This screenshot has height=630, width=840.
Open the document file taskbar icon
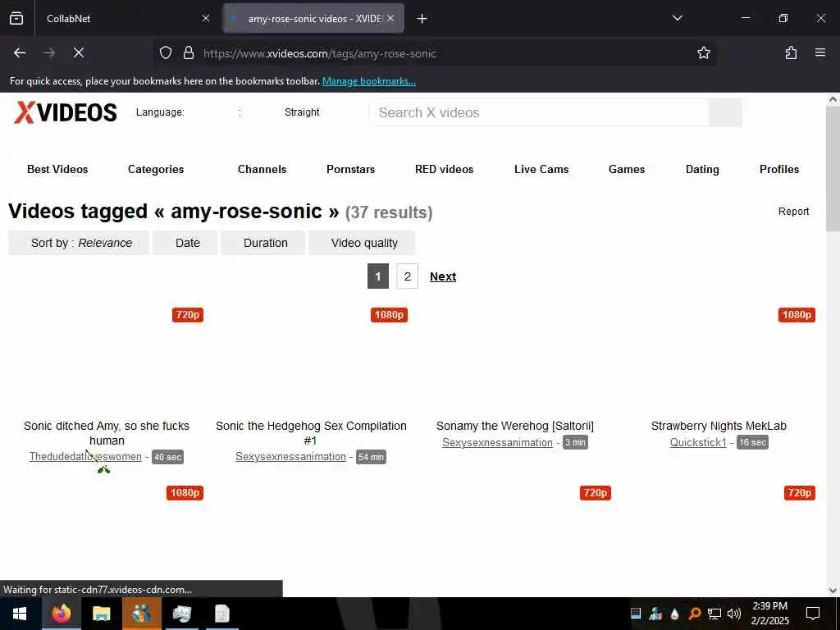pos(221,614)
